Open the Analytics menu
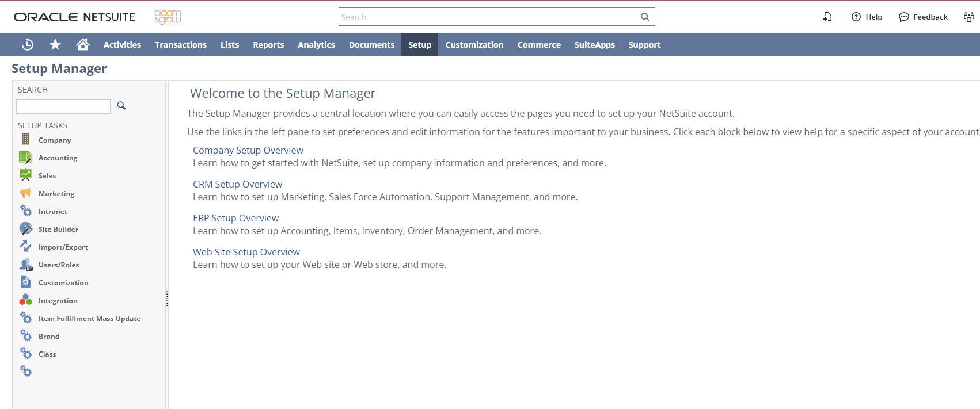Viewport: 980px width, 409px height. point(316,45)
